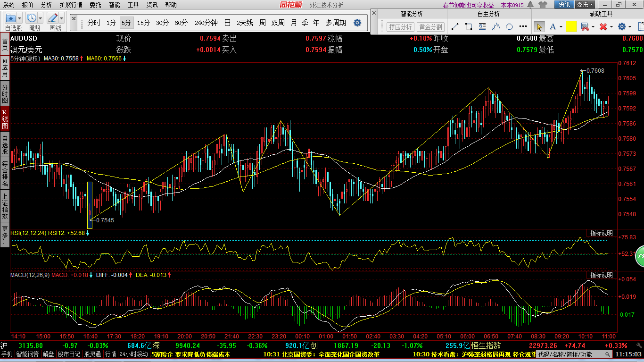Screen dimensions: 644x362
Task: Select the text annotation lines tool
Action: tap(482, 26)
